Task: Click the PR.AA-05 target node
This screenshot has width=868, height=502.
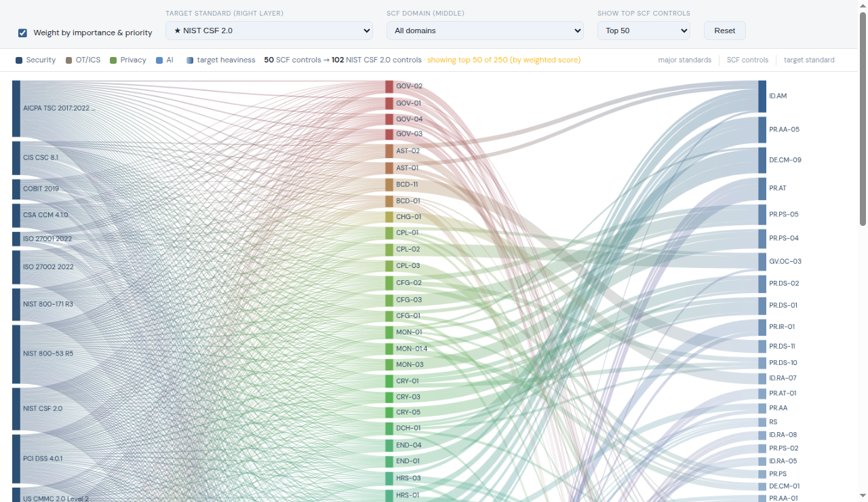Action: click(x=762, y=130)
